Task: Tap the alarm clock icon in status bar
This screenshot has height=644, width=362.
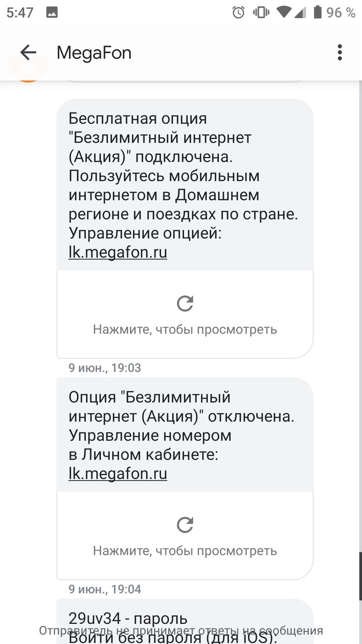Action: click(238, 12)
